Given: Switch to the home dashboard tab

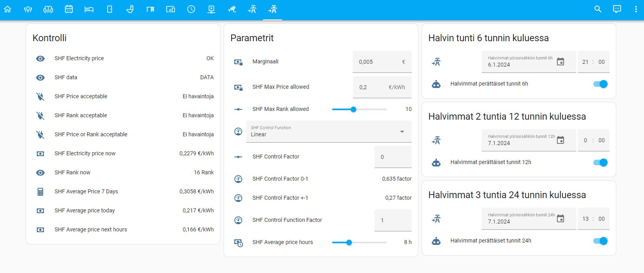Looking at the screenshot, I should [8, 9].
